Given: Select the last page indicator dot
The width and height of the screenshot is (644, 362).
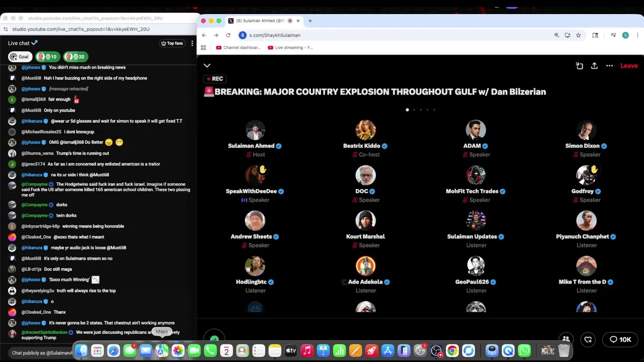Looking at the screenshot, I should click(x=434, y=110).
